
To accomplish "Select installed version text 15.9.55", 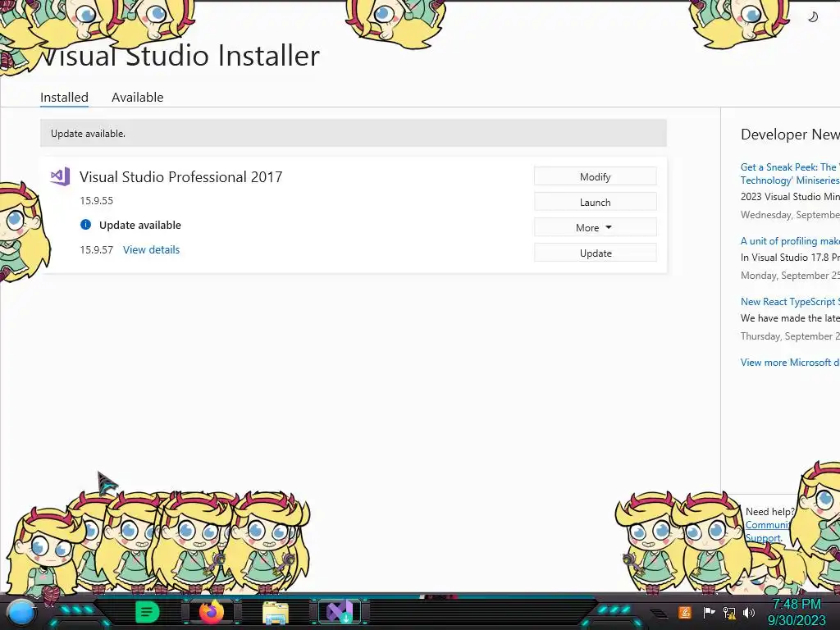I will 97,200.
